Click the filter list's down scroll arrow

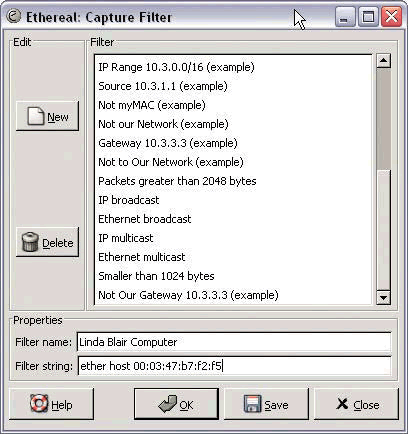(383, 297)
